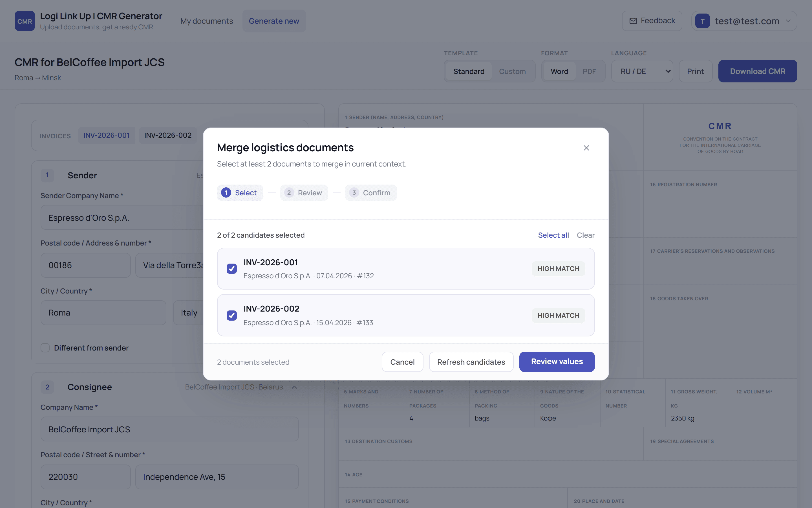
Task: Select the INV-2026-002 invoice tab
Action: point(168,135)
